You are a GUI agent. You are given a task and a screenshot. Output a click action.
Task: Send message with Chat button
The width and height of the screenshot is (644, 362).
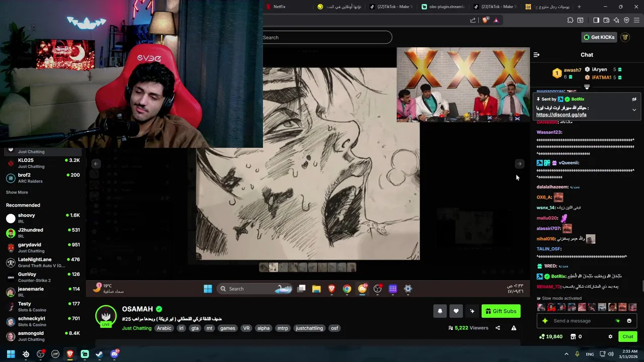627,337
